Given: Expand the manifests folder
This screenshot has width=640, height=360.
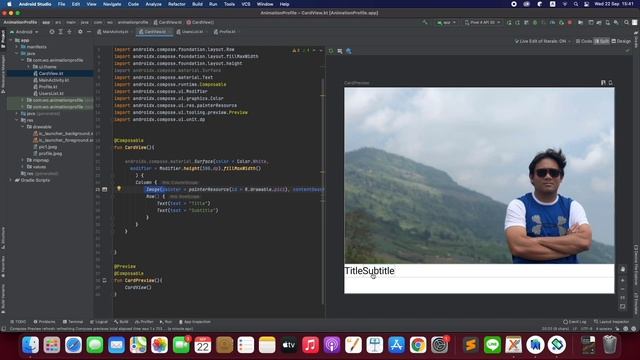Looking at the screenshot, I should 17,47.
